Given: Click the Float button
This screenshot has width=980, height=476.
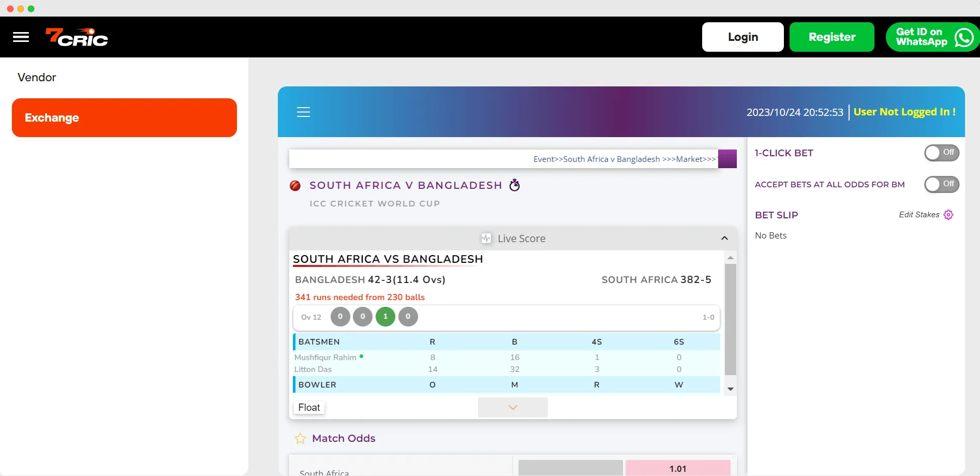Looking at the screenshot, I should pyautogui.click(x=309, y=407).
